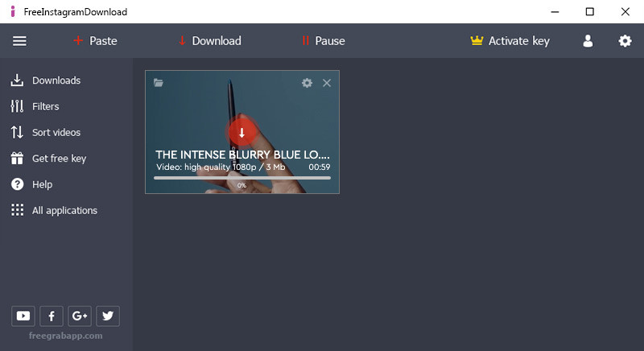Select Downloads in the sidebar
This screenshot has height=351, width=644.
coord(46,80)
